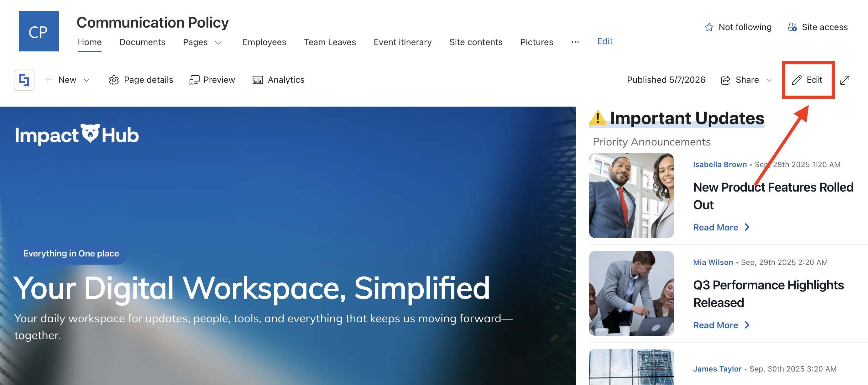This screenshot has height=385, width=868.
Task: Open Read More under New Product Features Rolled Out
Action: pos(716,228)
